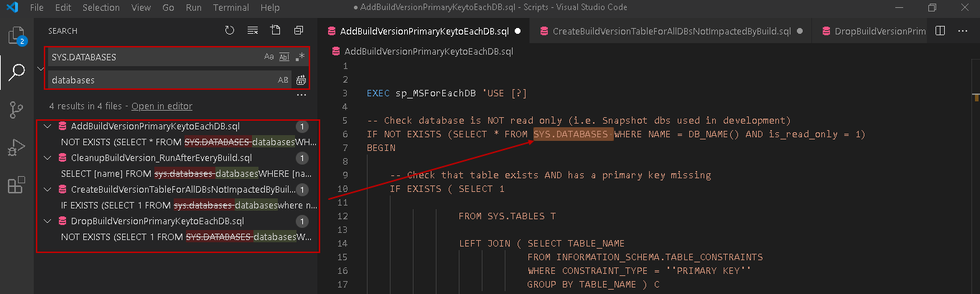Toggle Match Case in search box
The image size is (980, 294).
point(269,57)
